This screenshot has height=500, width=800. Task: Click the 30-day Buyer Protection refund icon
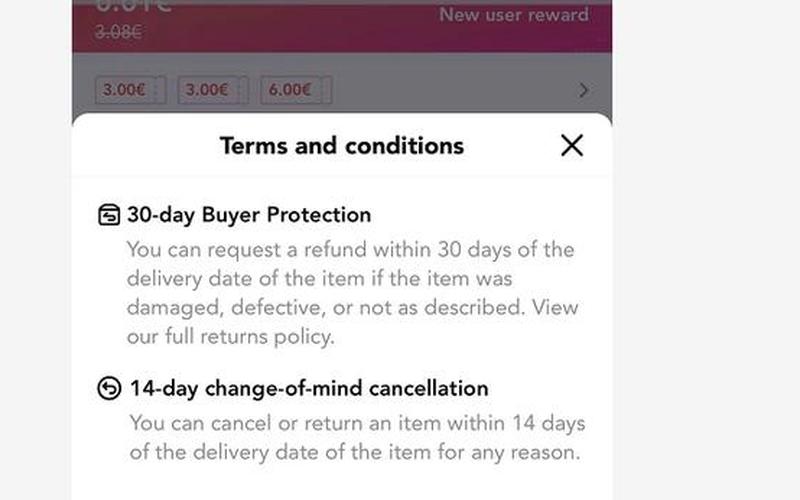coord(109,215)
